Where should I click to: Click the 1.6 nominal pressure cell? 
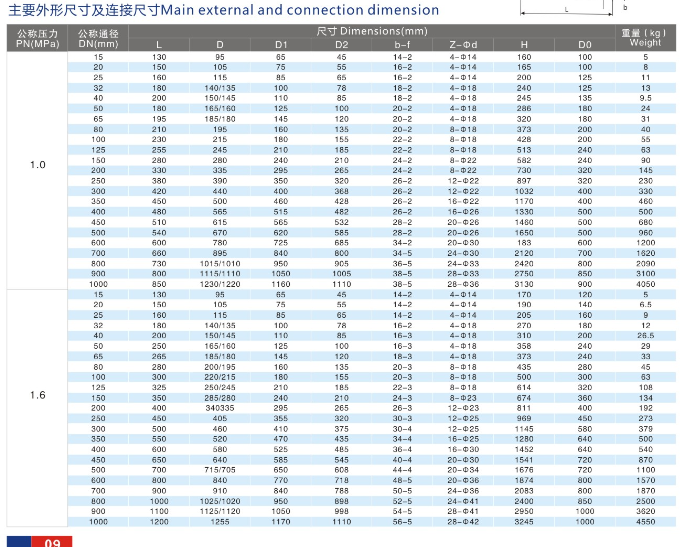[37, 395]
